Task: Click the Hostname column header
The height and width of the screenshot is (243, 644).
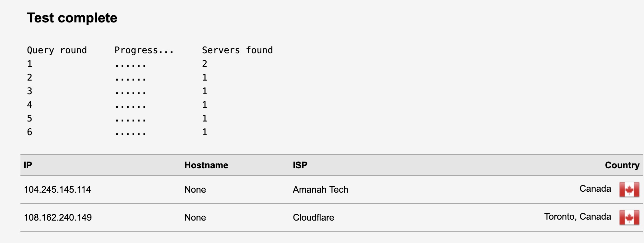Action: pyautogui.click(x=206, y=165)
